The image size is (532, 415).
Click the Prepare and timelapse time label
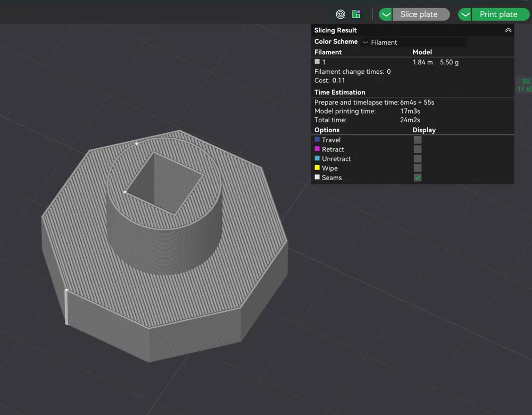(x=356, y=103)
